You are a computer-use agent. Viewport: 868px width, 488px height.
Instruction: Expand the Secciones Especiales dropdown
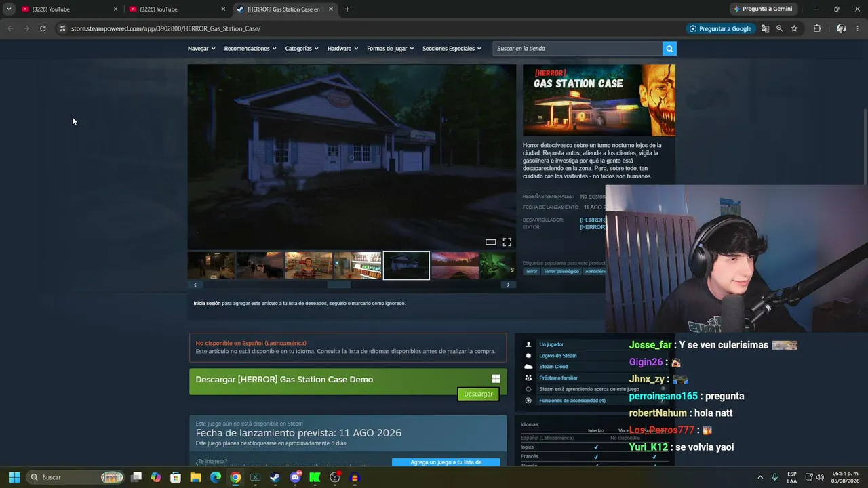452,49
